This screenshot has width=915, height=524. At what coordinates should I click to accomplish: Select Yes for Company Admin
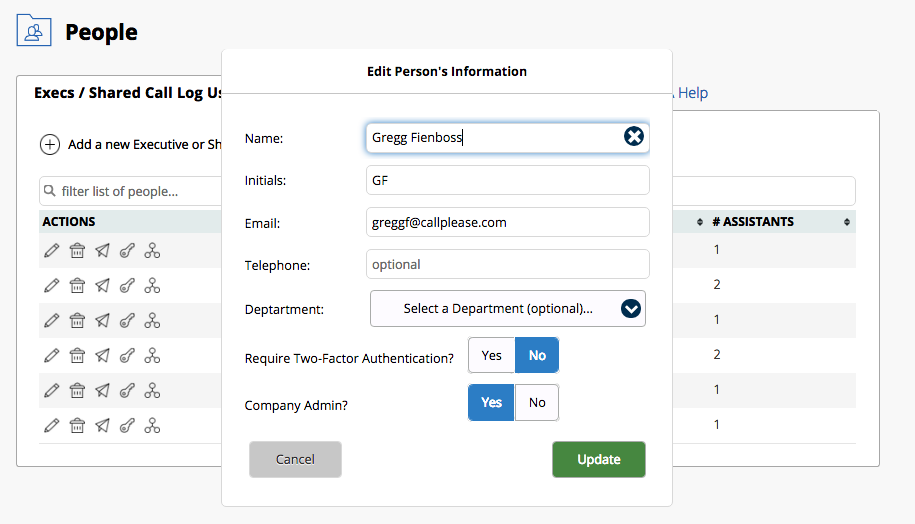[x=491, y=403]
